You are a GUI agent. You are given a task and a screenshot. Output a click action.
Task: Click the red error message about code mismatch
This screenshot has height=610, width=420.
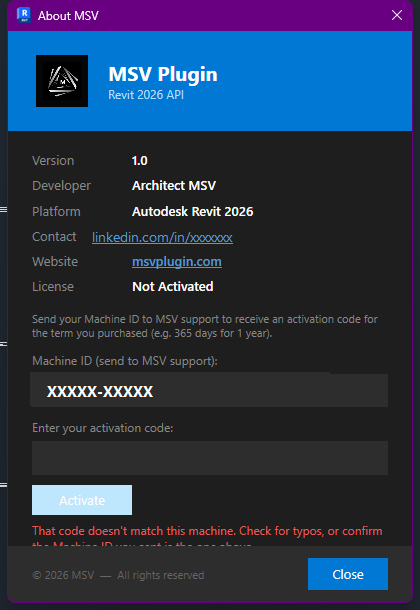coord(207,538)
